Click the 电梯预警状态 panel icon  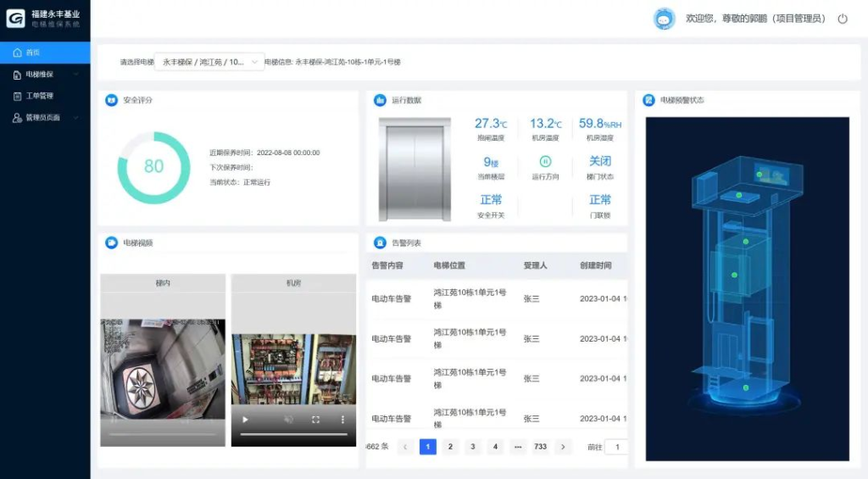(649, 100)
